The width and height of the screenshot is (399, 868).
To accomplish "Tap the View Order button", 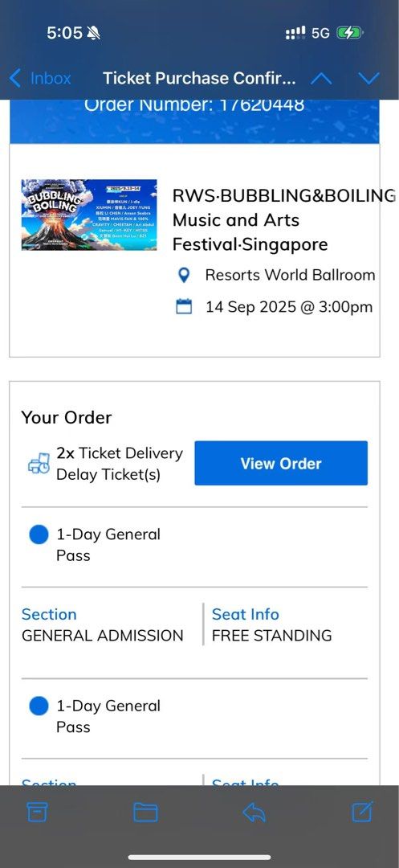I will tap(281, 464).
